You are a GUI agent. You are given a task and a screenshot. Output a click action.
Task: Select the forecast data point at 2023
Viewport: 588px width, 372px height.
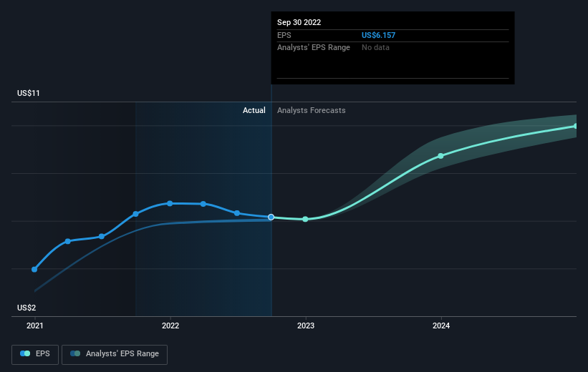305,219
